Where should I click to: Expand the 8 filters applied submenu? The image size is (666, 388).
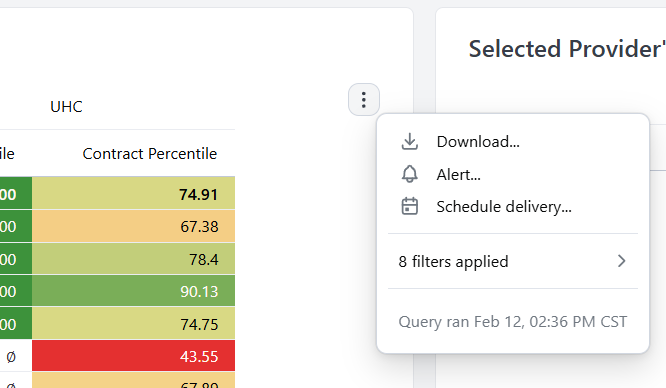point(513,261)
